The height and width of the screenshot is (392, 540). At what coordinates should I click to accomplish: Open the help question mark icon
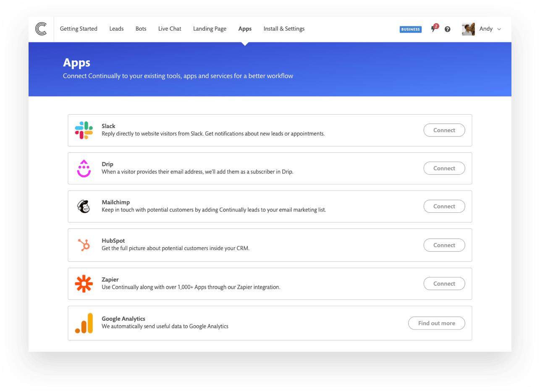click(448, 29)
